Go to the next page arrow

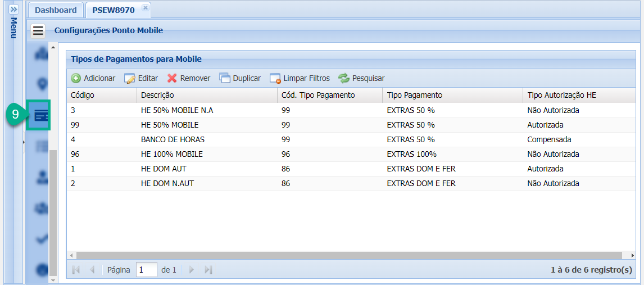click(x=192, y=270)
